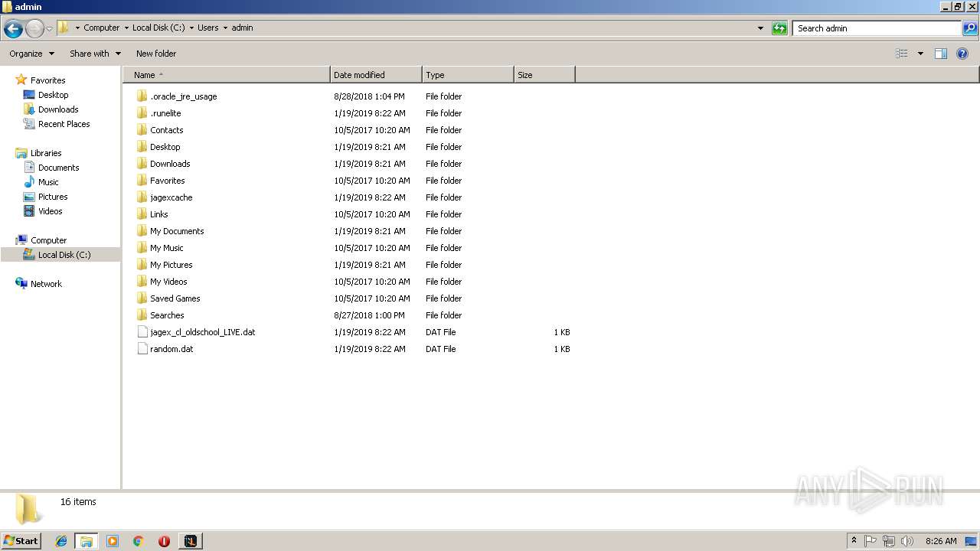Image resolution: width=980 pixels, height=551 pixels.
Task: Change view using the view icon
Action: pyautogui.click(x=902, y=54)
